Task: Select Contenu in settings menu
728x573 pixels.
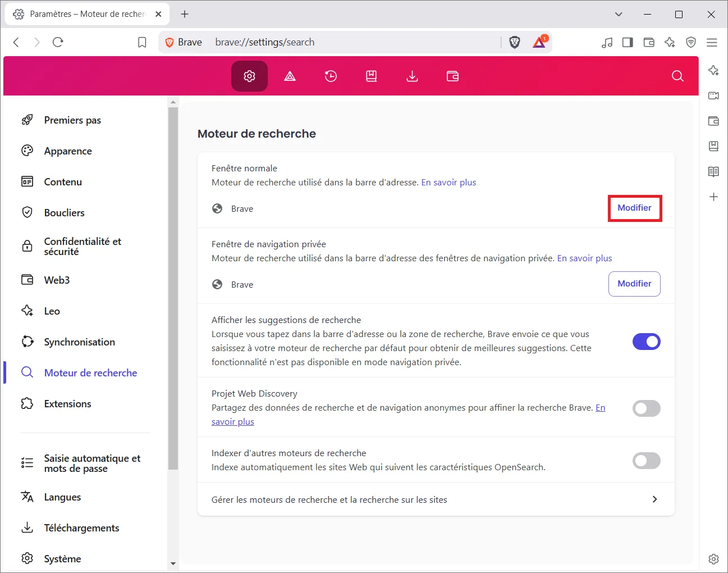Action: [63, 182]
